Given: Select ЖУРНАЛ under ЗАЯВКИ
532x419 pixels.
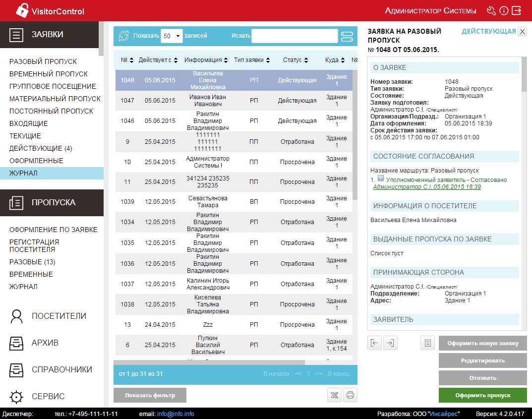Looking at the screenshot, I should (52, 173).
